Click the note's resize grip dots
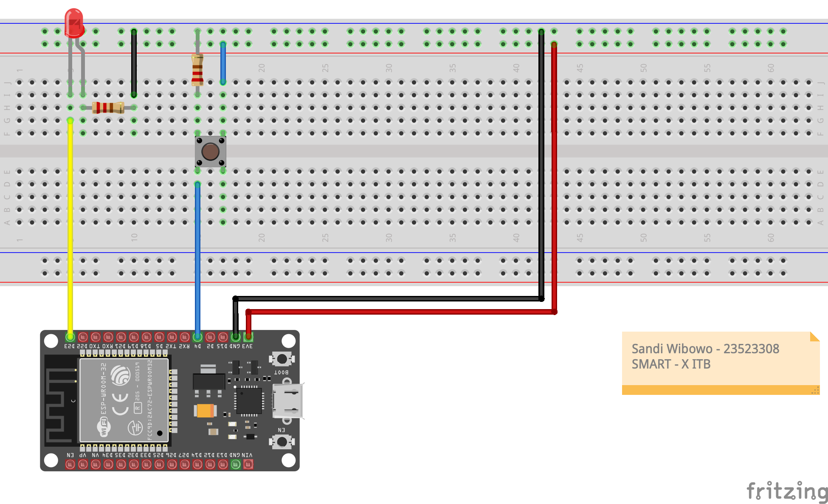828x504 pixels. click(x=815, y=390)
